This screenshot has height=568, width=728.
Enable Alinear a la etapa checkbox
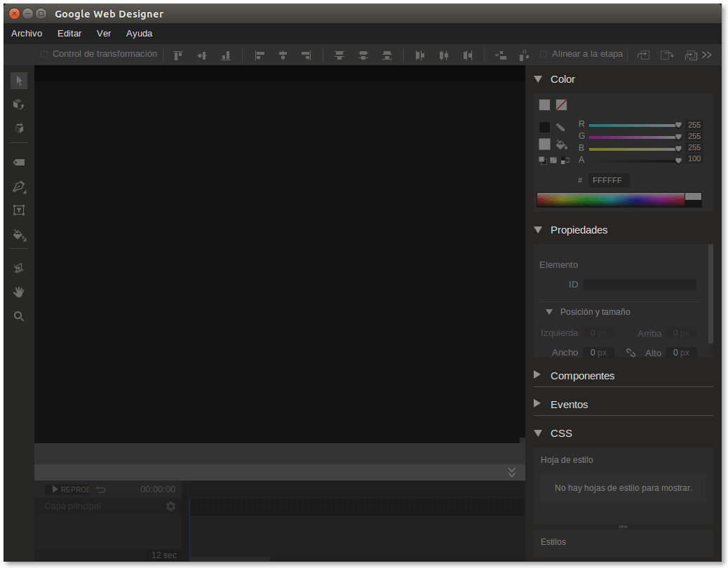(544, 54)
